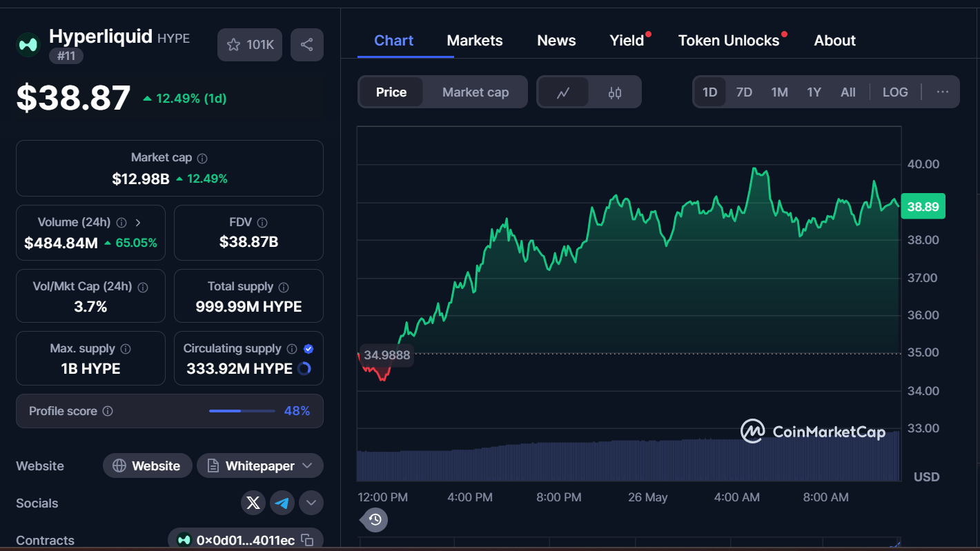Open the About tab
Screen dimensions: 980x551
(x=834, y=41)
